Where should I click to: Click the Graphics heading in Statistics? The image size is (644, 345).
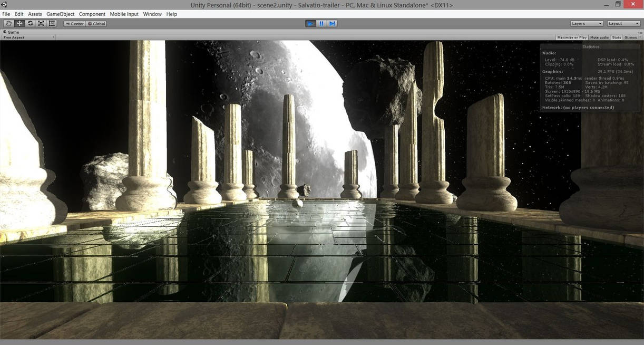(553, 71)
